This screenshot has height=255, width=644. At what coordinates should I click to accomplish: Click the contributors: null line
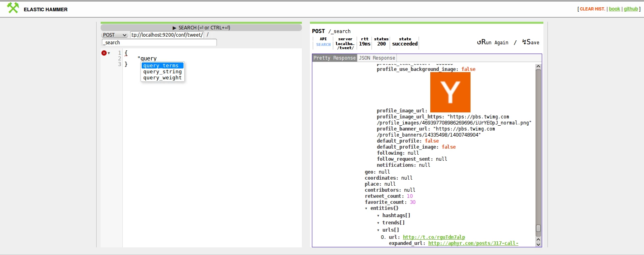390,190
